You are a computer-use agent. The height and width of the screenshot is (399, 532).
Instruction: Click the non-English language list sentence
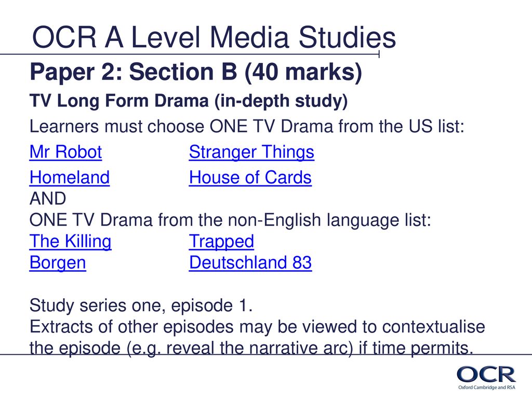[230, 220]
